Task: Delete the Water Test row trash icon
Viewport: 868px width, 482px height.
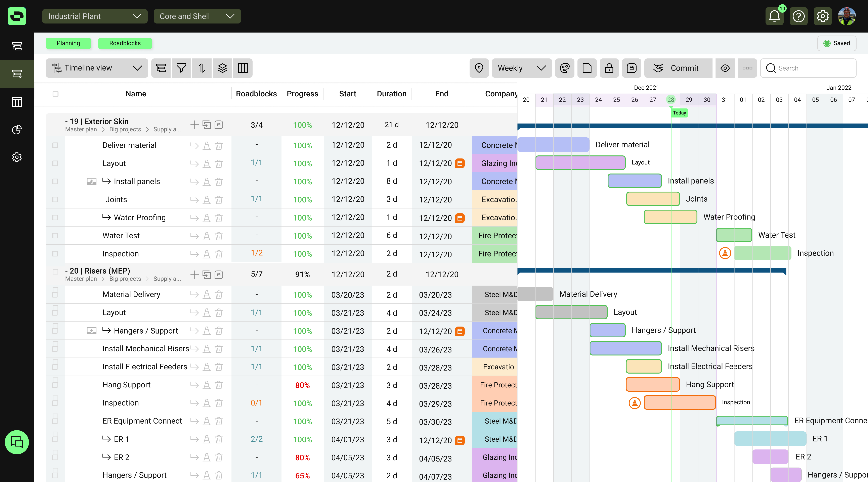Action: (219, 236)
